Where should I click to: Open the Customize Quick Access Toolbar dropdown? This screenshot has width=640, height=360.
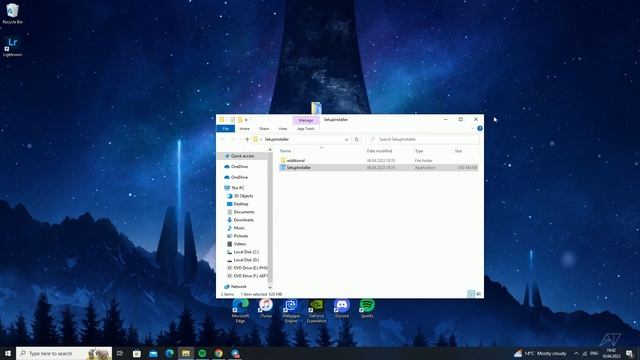tap(246, 120)
